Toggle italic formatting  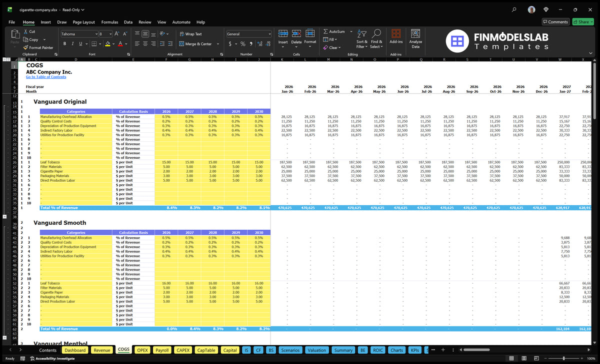tap(73, 44)
